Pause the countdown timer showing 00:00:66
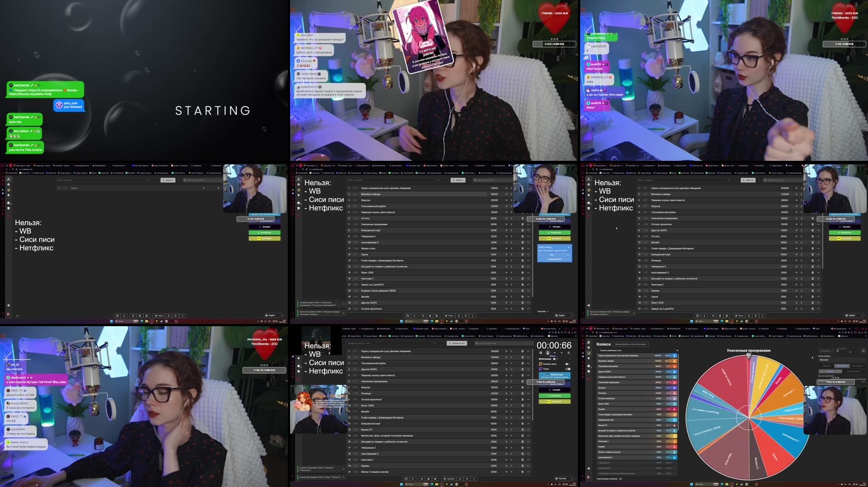This screenshot has height=487, width=868. coord(540,353)
